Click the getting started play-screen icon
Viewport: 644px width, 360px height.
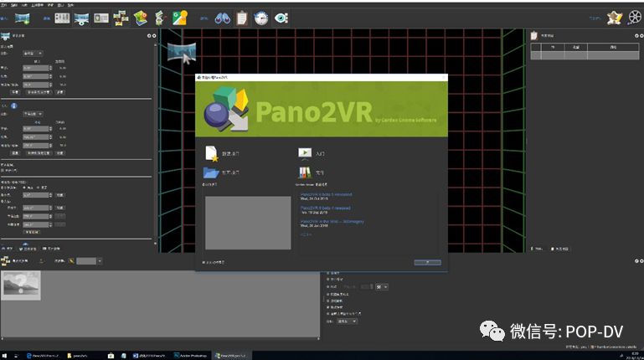[x=305, y=153]
